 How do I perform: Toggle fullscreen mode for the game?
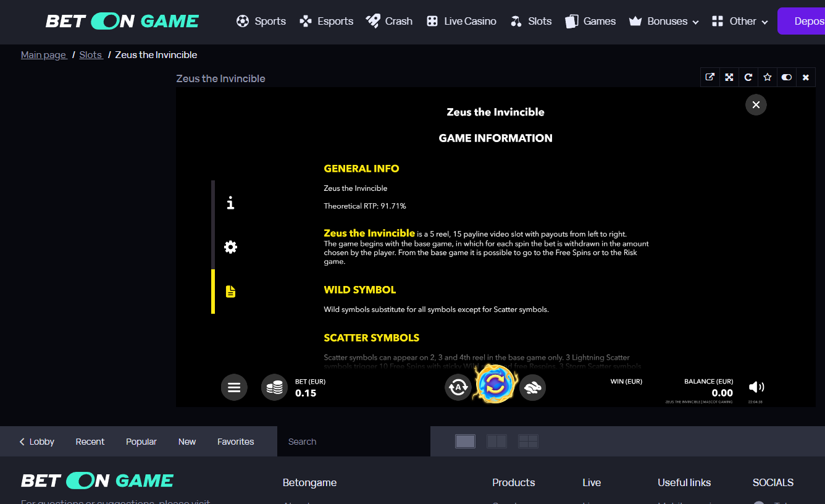pos(729,77)
